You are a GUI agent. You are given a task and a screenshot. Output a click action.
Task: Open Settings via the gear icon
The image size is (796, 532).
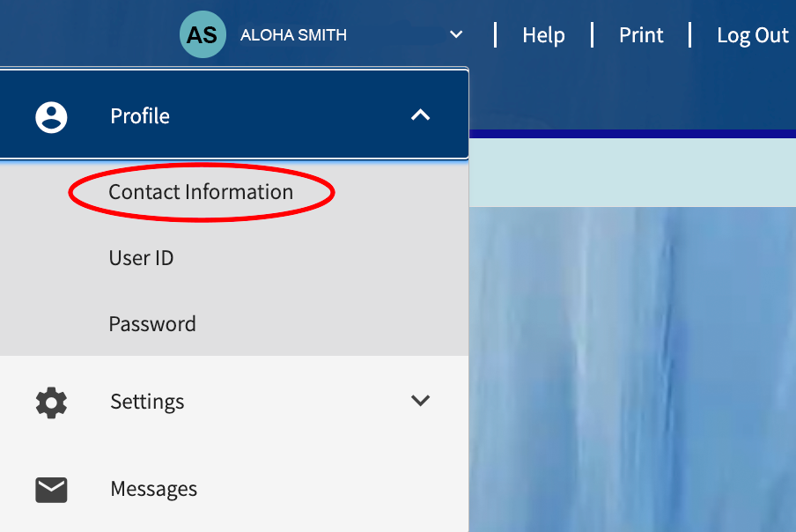tap(50, 402)
